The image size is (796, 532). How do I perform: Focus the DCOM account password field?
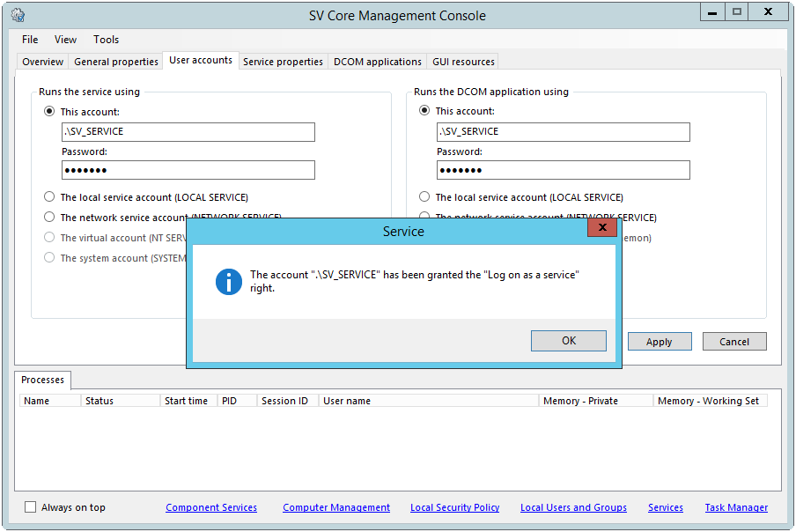click(564, 170)
